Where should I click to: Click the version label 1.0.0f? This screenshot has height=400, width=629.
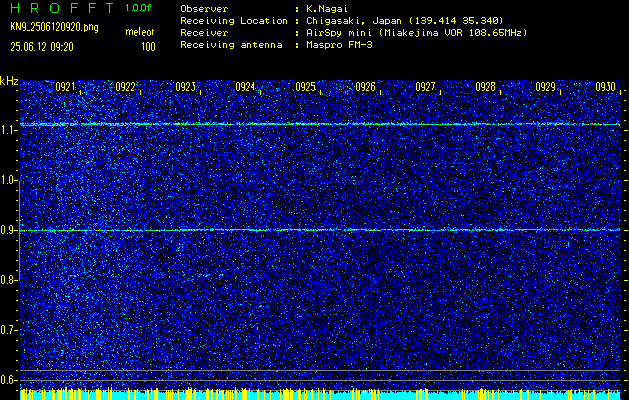(138, 8)
